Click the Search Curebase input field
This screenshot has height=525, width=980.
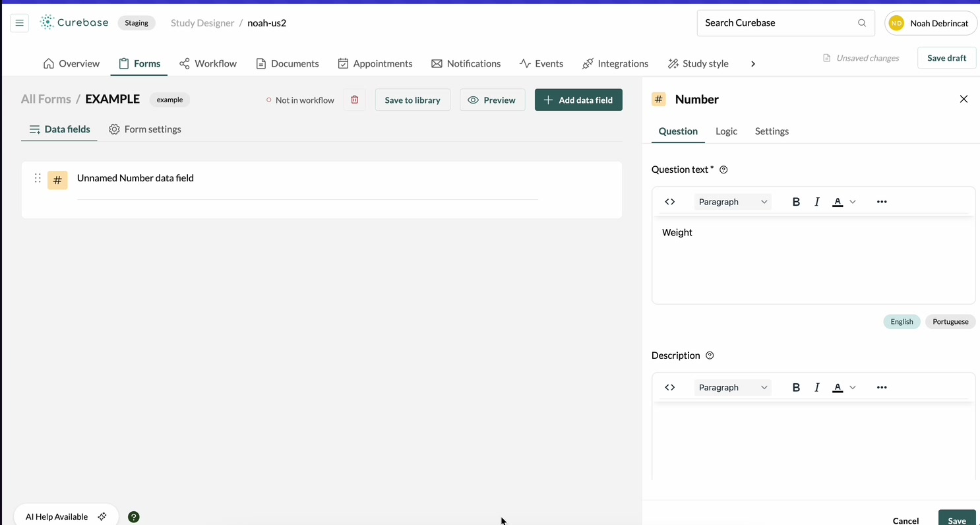pos(778,22)
